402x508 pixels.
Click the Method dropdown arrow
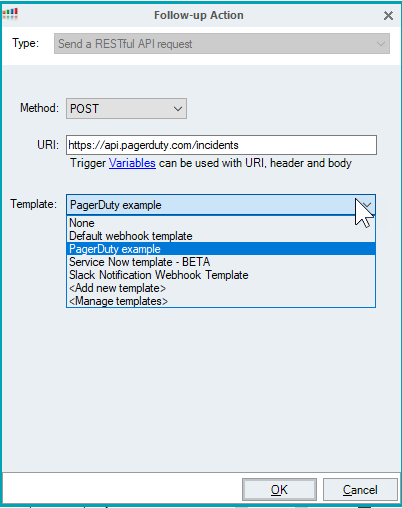coord(178,109)
